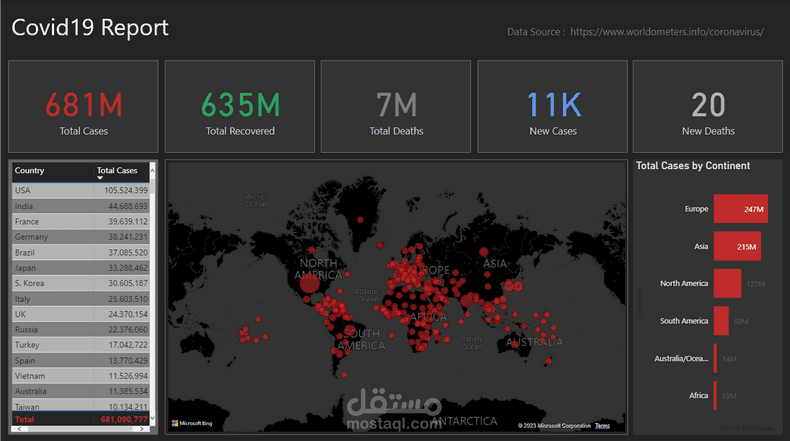Click the Asia axis label

[x=701, y=246]
